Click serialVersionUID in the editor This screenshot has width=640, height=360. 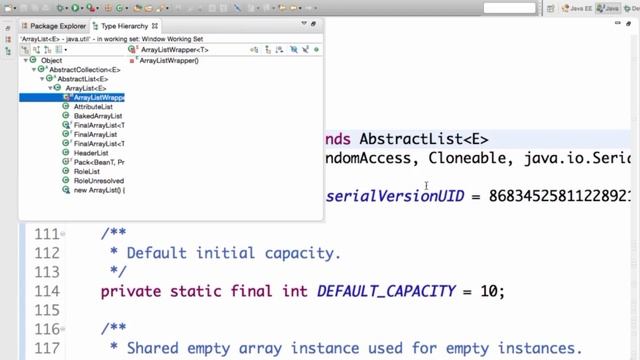(395, 196)
